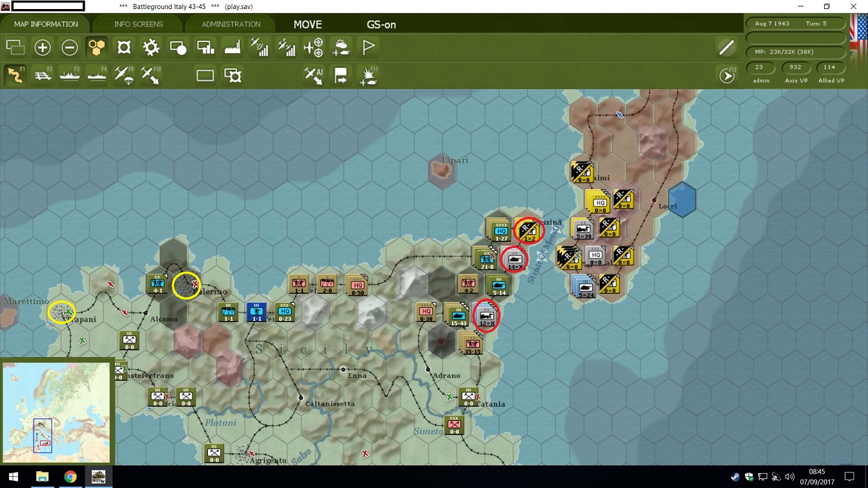Image resolution: width=868 pixels, height=488 pixels.
Task: Select the unit counter labeled 21-8
Action: click(x=486, y=260)
